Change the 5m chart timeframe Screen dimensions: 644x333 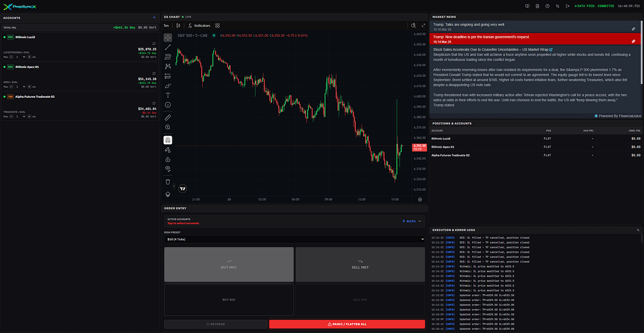point(166,26)
